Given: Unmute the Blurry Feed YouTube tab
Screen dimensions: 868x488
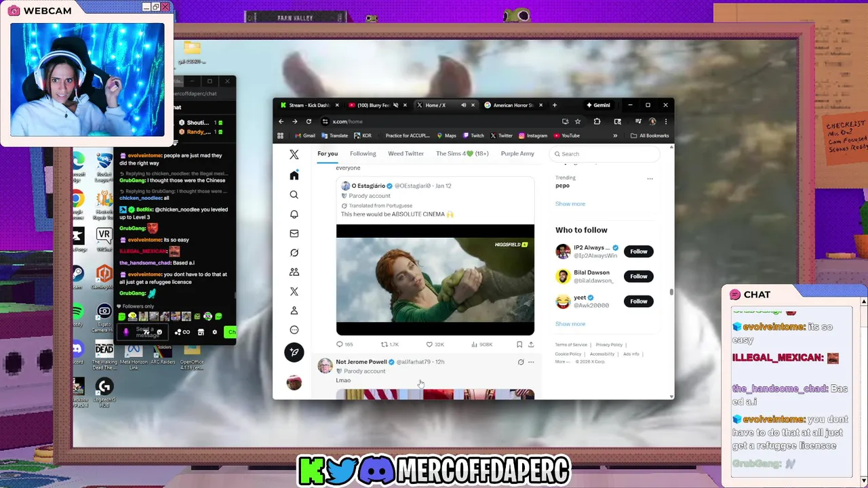Looking at the screenshot, I should (395, 105).
